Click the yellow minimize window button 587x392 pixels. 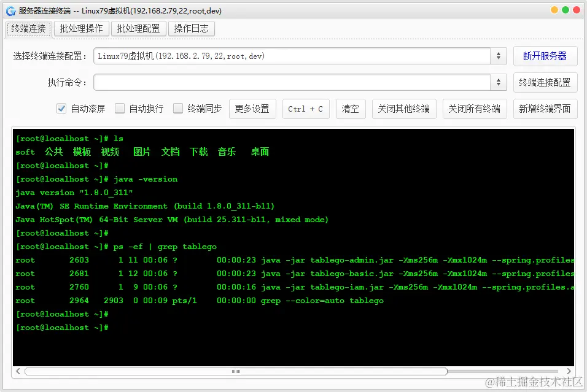pos(554,10)
